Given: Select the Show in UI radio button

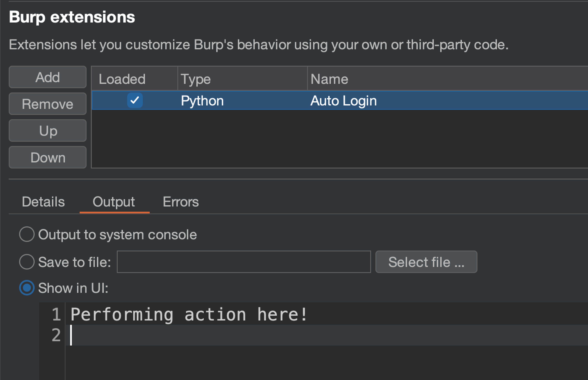Looking at the screenshot, I should coord(27,288).
